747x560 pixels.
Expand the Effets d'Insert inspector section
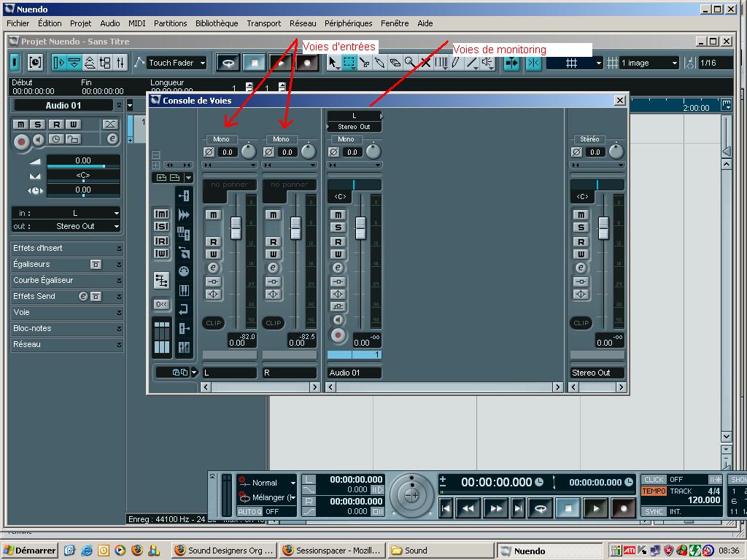tap(67, 248)
